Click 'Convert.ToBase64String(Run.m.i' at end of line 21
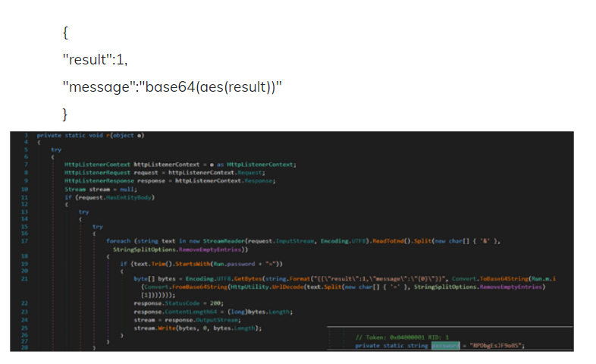 (x=503, y=279)
